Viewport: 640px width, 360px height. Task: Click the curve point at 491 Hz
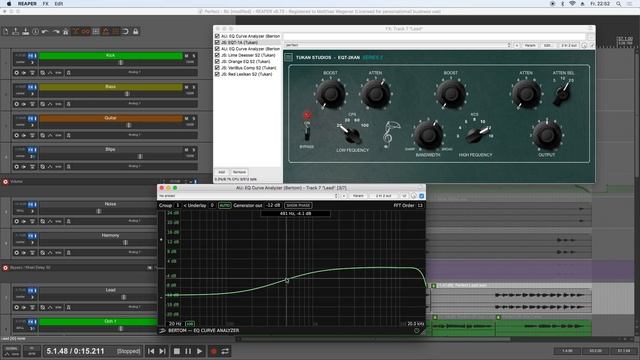coord(287,280)
